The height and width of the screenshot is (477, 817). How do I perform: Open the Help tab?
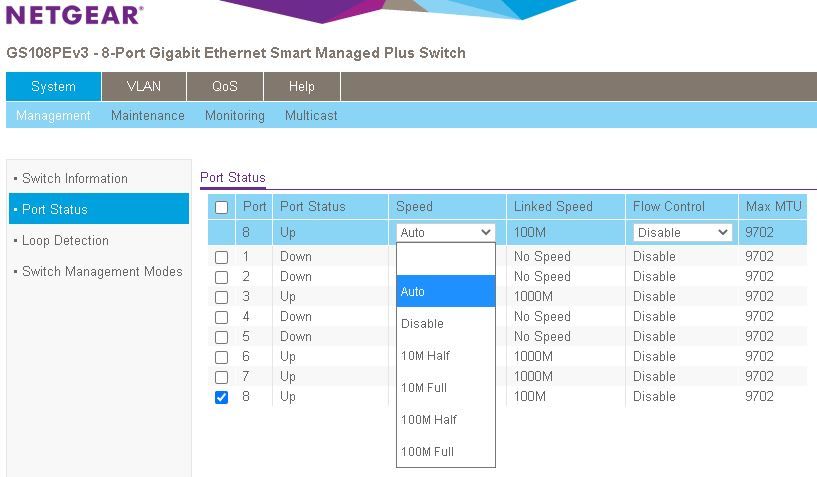[301, 86]
